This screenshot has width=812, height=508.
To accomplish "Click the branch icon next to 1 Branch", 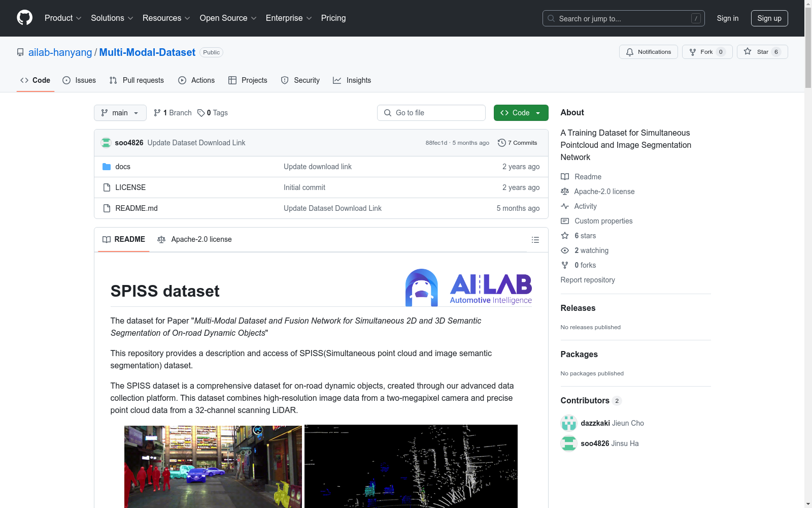I will point(157,113).
